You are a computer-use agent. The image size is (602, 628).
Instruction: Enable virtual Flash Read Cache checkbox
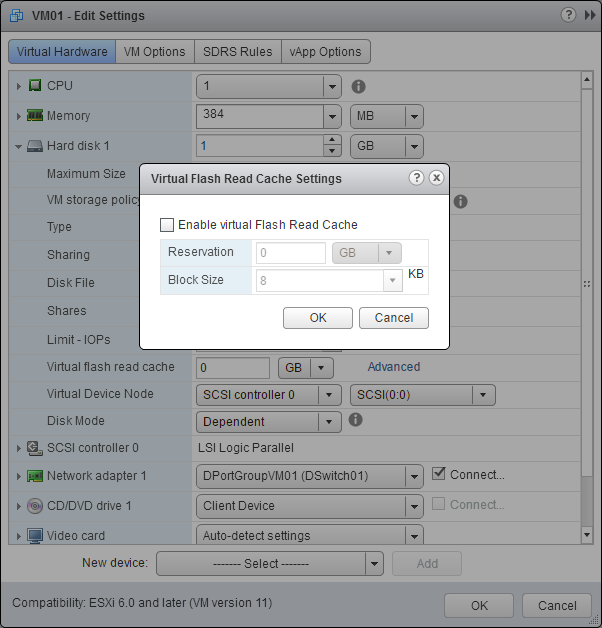[167, 225]
